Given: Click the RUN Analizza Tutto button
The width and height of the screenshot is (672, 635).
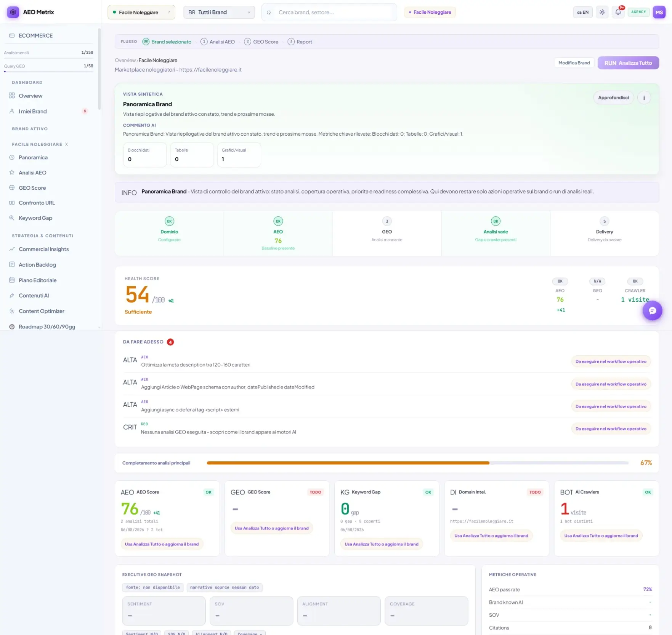Looking at the screenshot, I should pyautogui.click(x=628, y=63).
